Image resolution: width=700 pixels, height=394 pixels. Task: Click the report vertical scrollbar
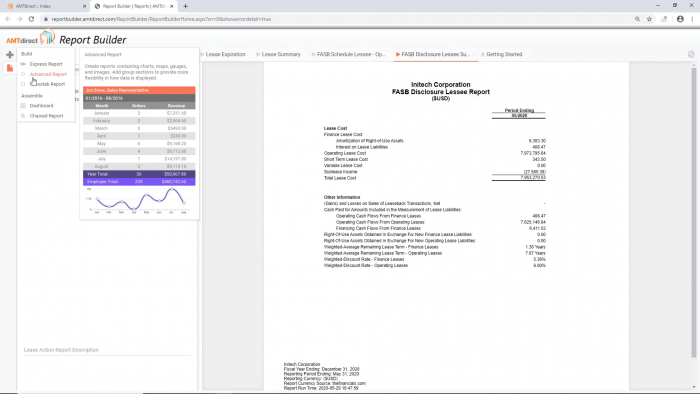point(694,212)
